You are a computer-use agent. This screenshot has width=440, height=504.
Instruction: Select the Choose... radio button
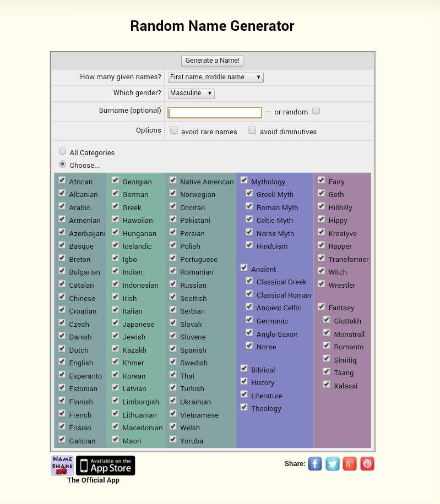point(62,164)
